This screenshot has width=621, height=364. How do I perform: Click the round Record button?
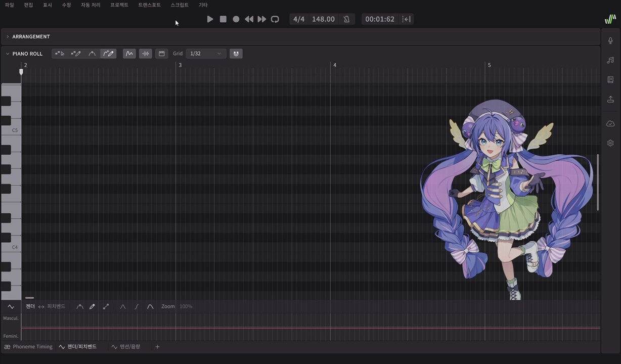point(236,19)
